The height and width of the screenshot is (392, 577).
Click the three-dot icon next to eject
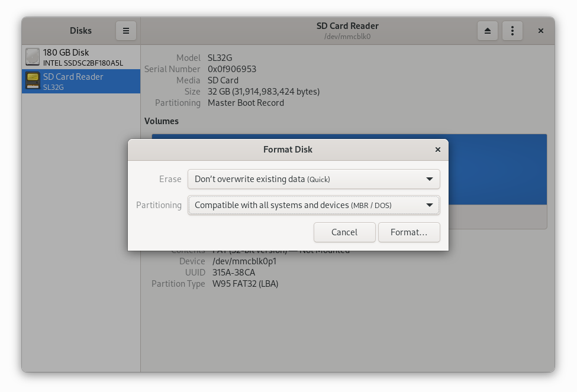click(512, 30)
